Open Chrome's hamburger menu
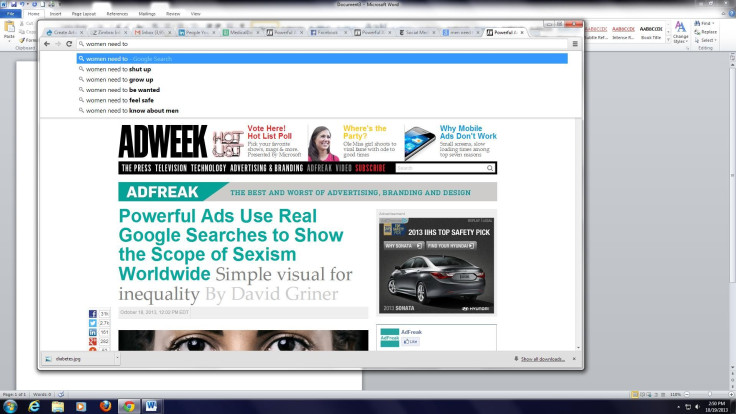736x414 pixels. click(x=575, y=44)
